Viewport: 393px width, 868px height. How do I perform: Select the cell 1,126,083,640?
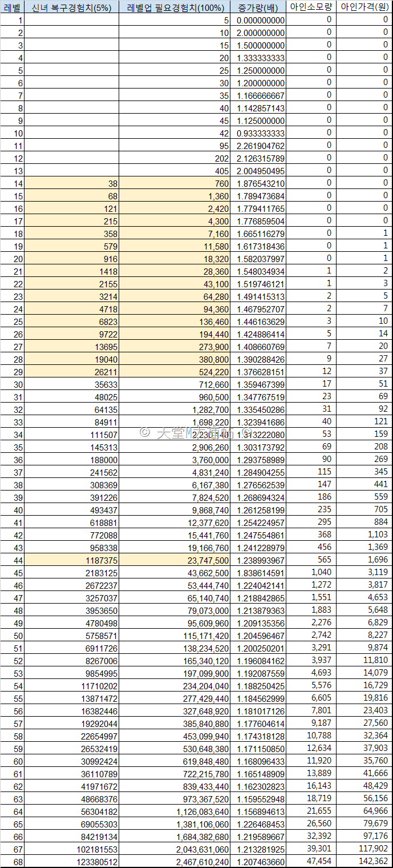[x=175, y=811]
